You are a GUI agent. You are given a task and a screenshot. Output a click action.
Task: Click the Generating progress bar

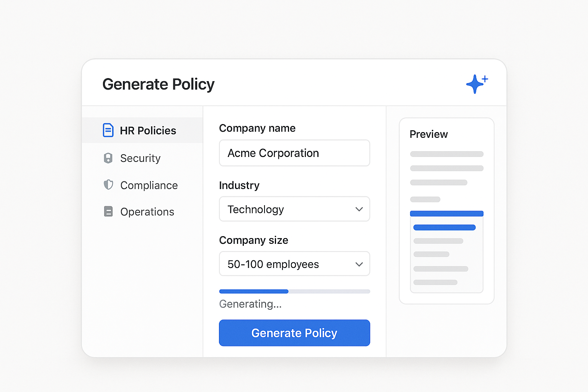(294, 291)
